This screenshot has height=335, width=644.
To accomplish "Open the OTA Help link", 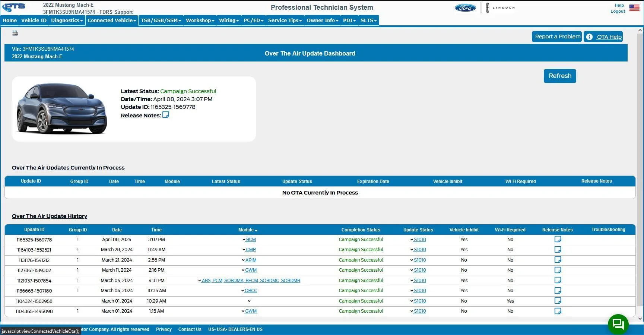I will click(x=603, y=37).
